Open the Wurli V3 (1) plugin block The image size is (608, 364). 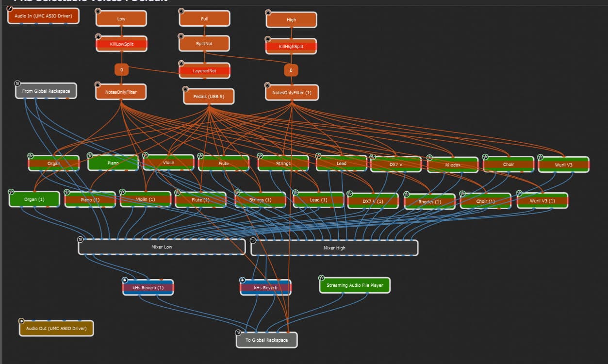[542, 200]
